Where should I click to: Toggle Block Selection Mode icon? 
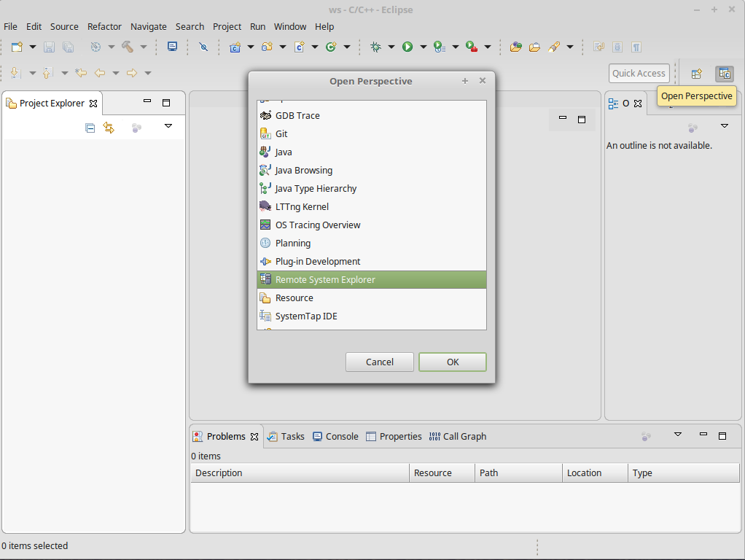[617, 47]
